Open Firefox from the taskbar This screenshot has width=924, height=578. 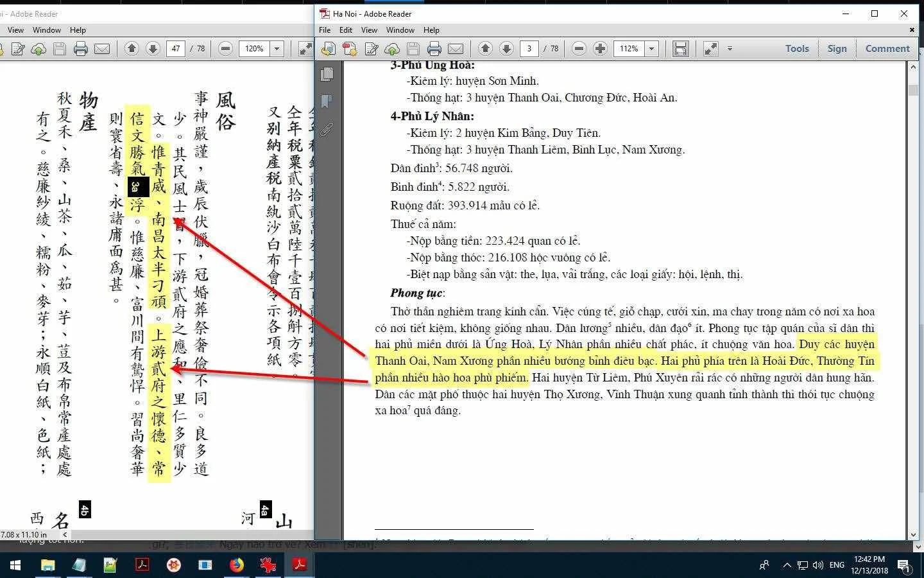[x=237, y=565]
